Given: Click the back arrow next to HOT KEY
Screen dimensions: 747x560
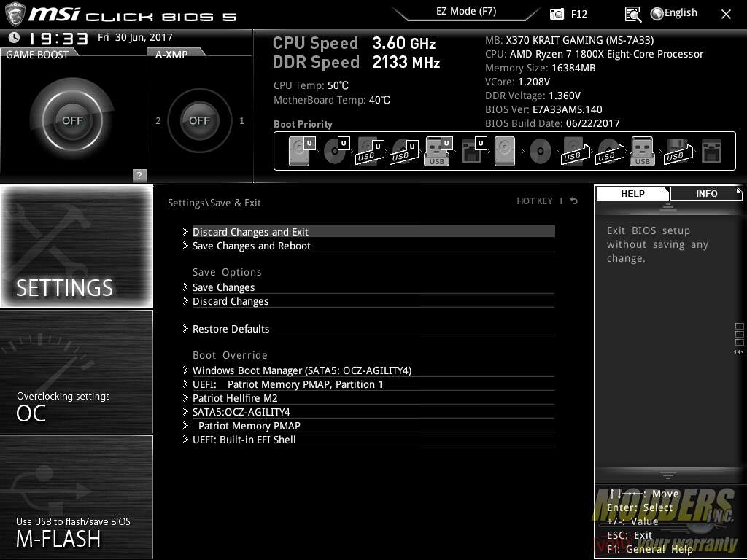Looking at the screenshot, I should pos(573,201).
